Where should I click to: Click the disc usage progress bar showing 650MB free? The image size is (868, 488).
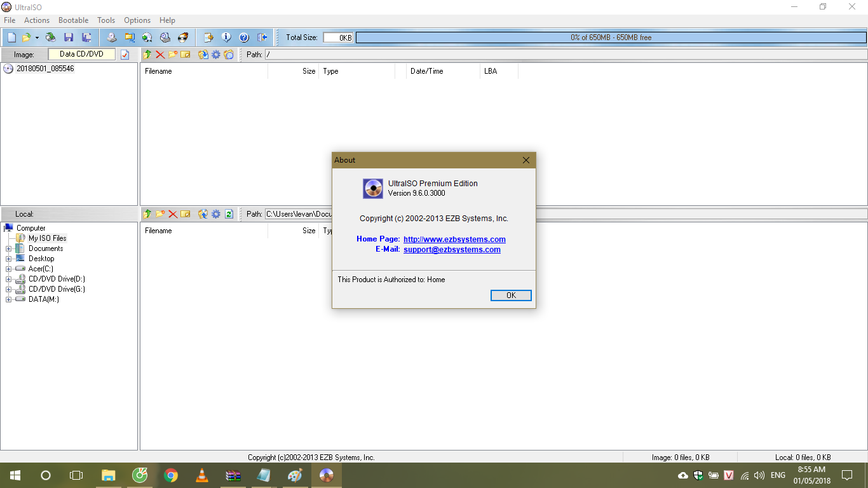[610, 37]
